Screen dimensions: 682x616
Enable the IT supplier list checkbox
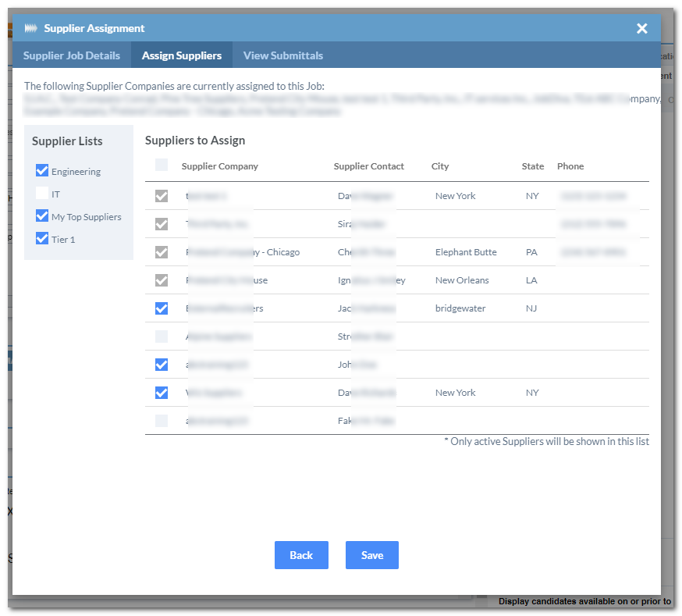[x=42, y=193]
